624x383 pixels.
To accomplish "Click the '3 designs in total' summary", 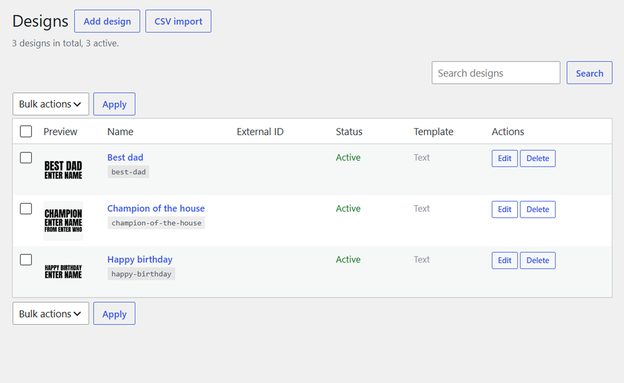I will (65, 43).
